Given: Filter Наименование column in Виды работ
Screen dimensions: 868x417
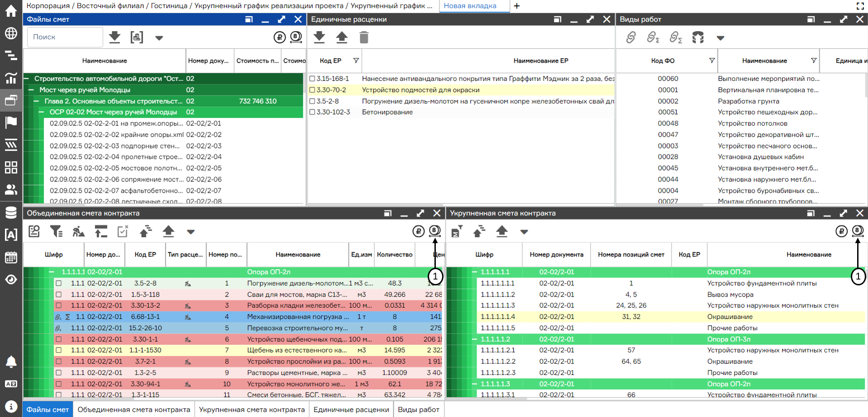Looking at the screenshot, I should tap(814, 61).
